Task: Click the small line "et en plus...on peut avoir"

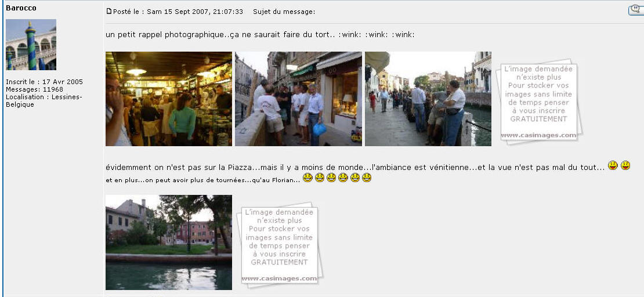Action: pyautogui.click(x=202, y=180)
